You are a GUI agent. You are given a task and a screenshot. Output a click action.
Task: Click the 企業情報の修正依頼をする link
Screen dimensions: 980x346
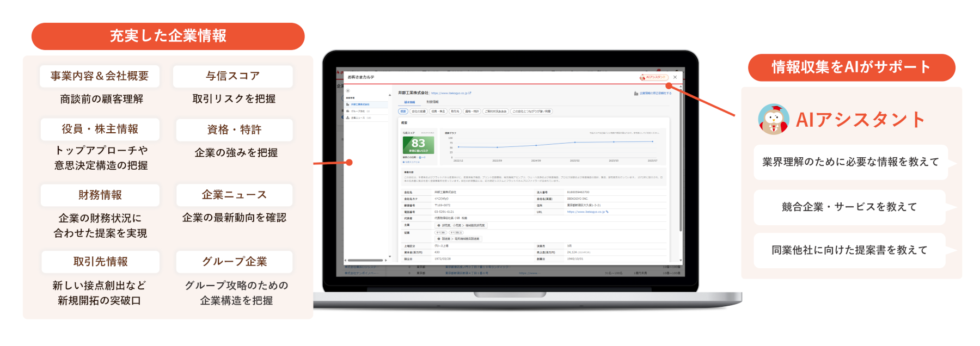click(x=655, y=94)
